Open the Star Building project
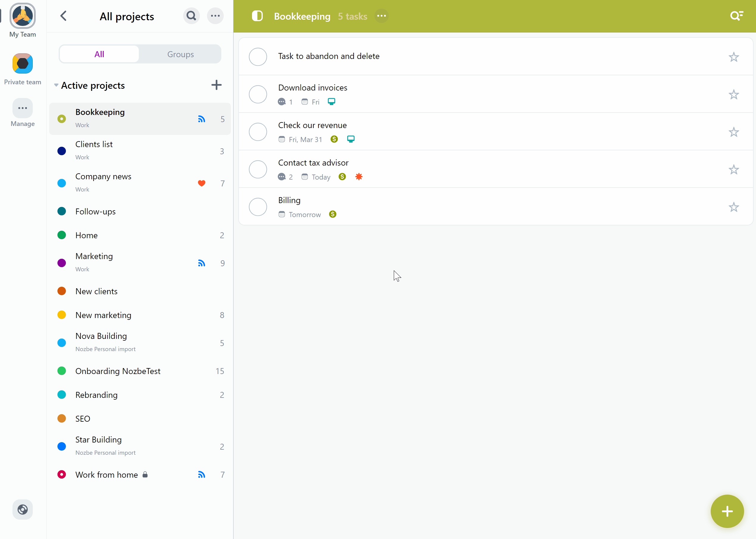Viewport: 756px width, 539px height. click(x=140, y=446)
